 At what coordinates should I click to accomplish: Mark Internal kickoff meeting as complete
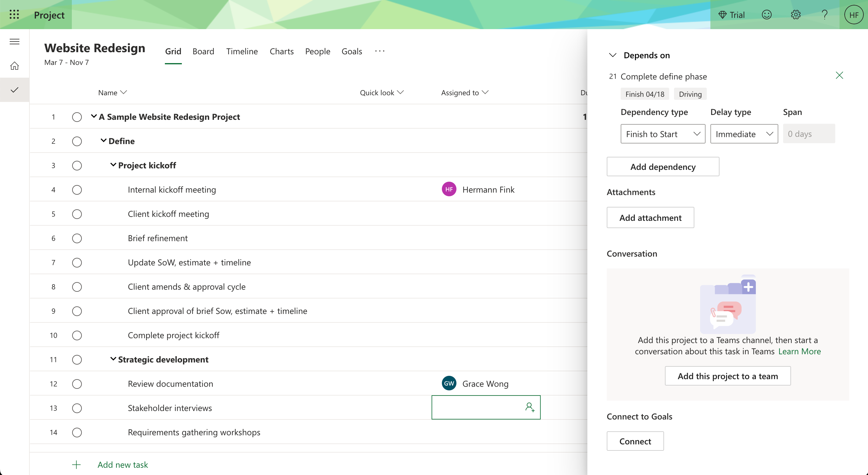tap(77, 190)
